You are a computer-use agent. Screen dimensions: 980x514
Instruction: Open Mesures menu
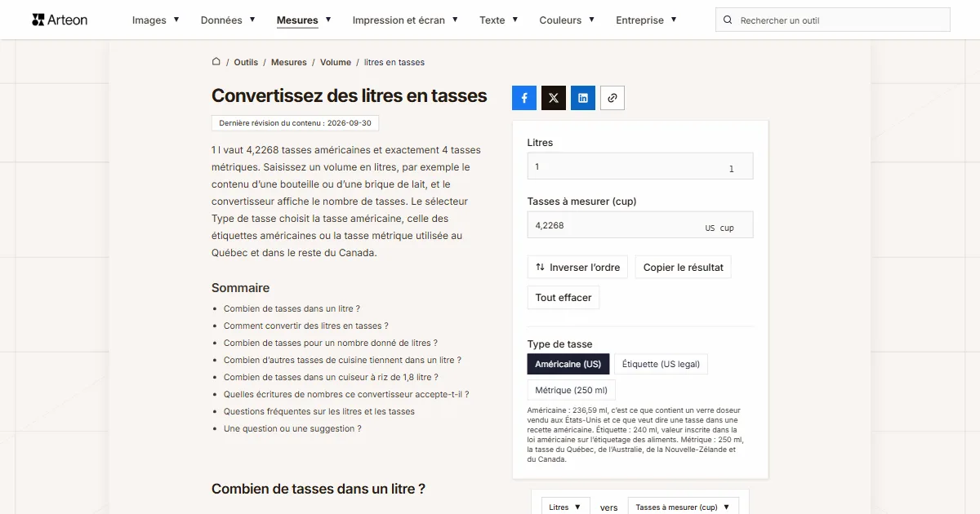pos(304,20)
